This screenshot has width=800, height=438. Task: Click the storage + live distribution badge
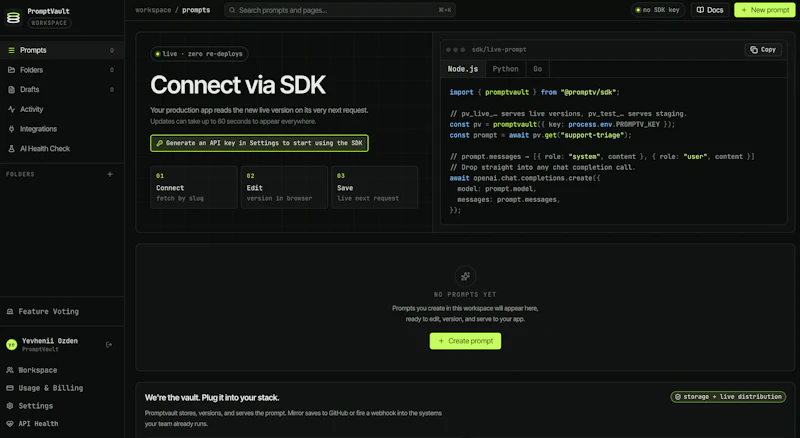(728, 397)
